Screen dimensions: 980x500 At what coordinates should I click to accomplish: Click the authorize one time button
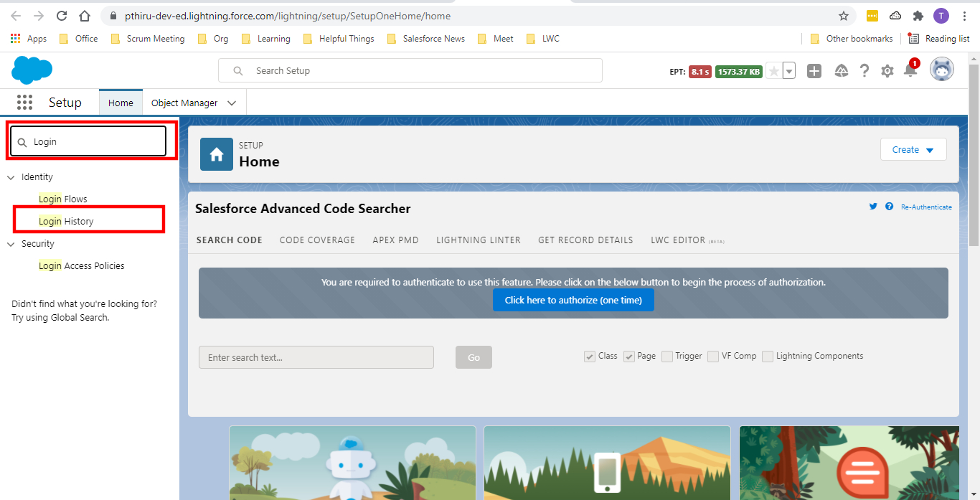coord(573,300)
